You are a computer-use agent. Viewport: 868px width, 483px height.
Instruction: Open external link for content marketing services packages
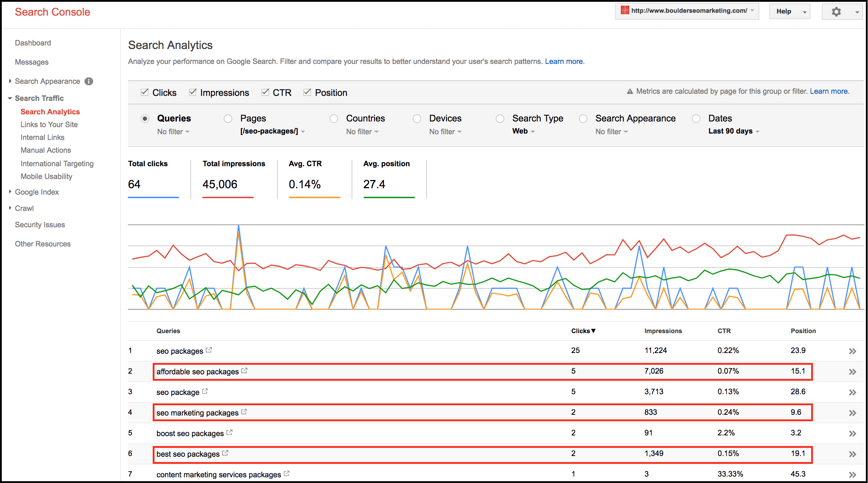287,474
